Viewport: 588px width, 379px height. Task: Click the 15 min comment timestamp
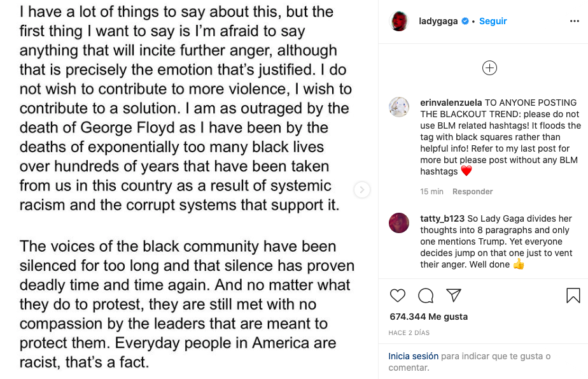[432, 192]
